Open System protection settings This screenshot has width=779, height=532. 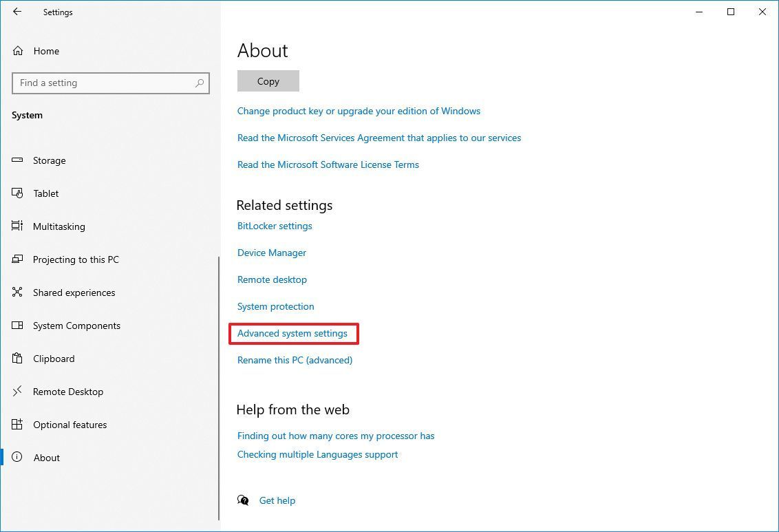click(x=275, y=306)
